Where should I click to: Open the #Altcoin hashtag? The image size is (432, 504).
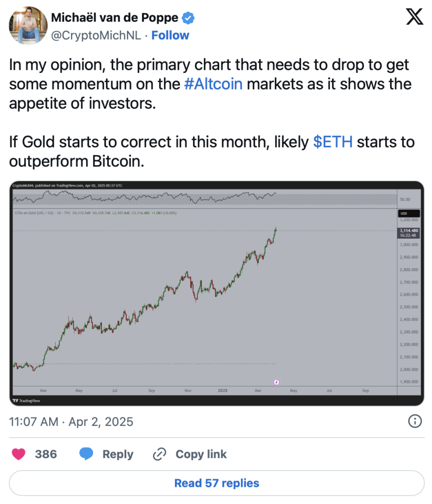coord(213,84)
